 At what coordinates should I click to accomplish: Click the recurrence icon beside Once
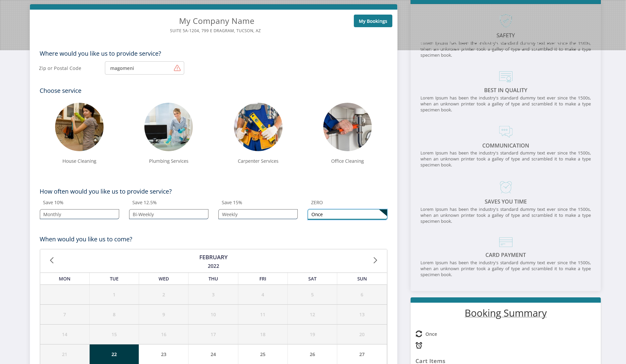419,334
